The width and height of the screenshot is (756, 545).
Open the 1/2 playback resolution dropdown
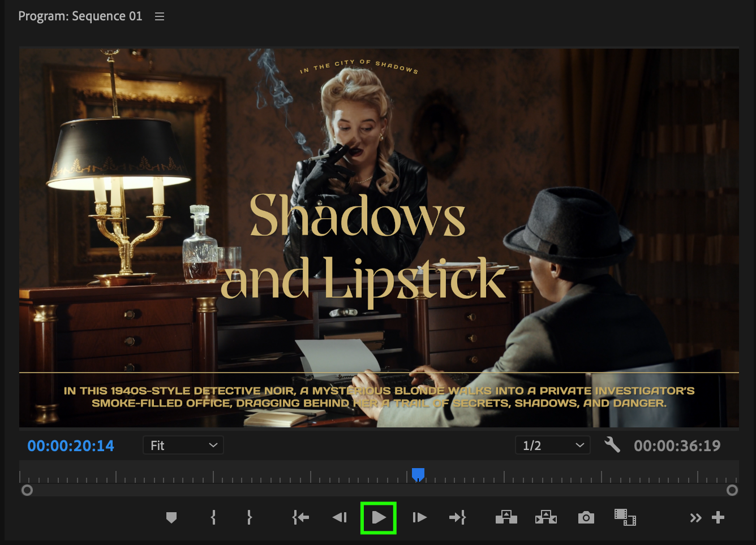[552, 445]
